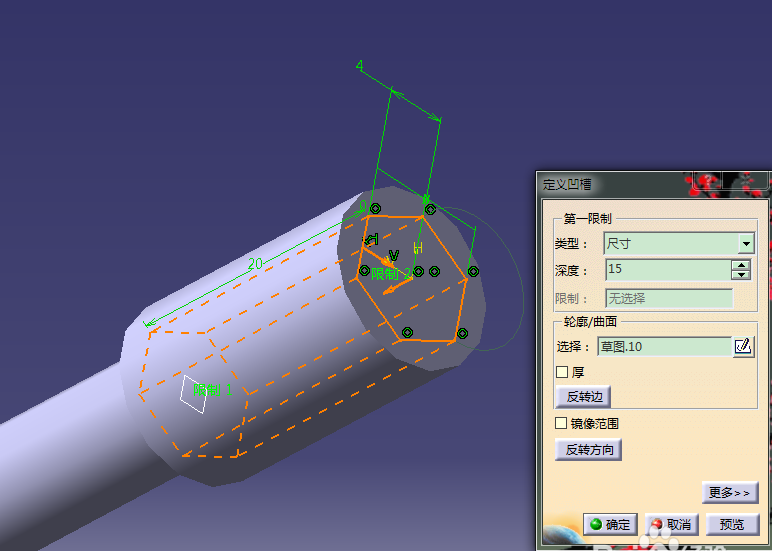
Task: Click the 预览 preview button
Action: pyautogui.click(x=732, y=524)
